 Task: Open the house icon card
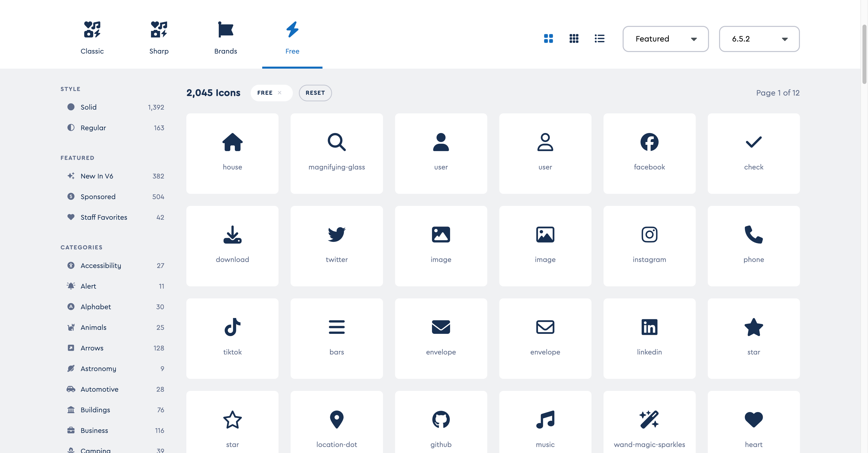[232, 154]
